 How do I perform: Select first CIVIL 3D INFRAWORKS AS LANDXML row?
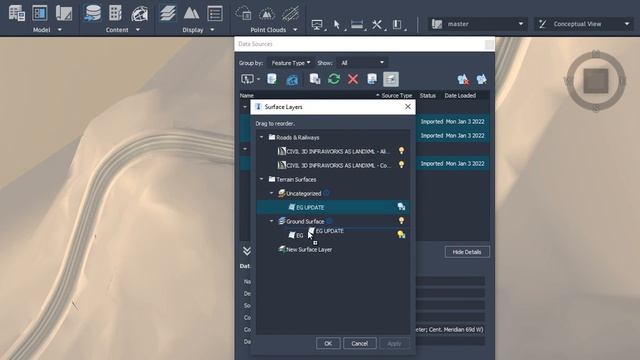point(333,151)
